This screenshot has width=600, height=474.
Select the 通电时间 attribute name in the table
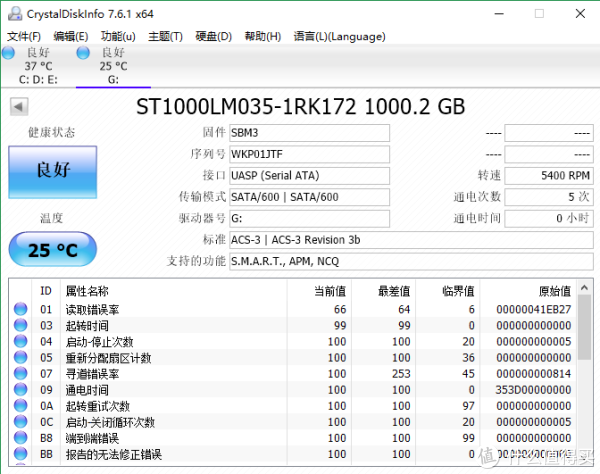tap(87, 390)
